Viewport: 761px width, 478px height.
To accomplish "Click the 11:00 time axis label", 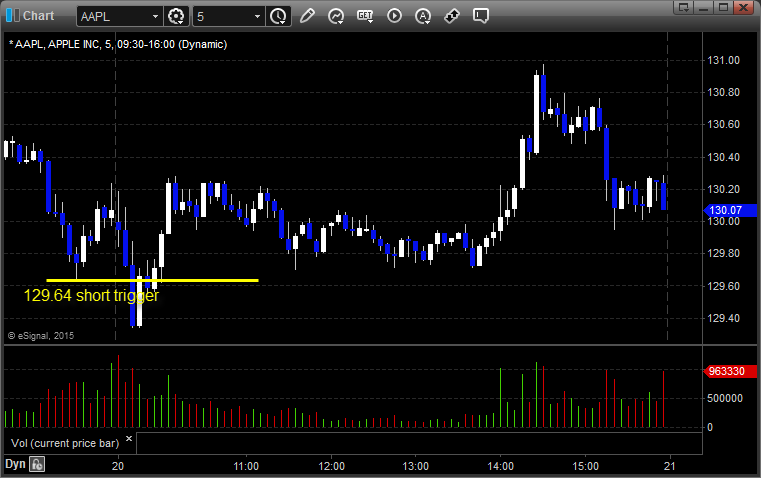I will pos(246,466).
